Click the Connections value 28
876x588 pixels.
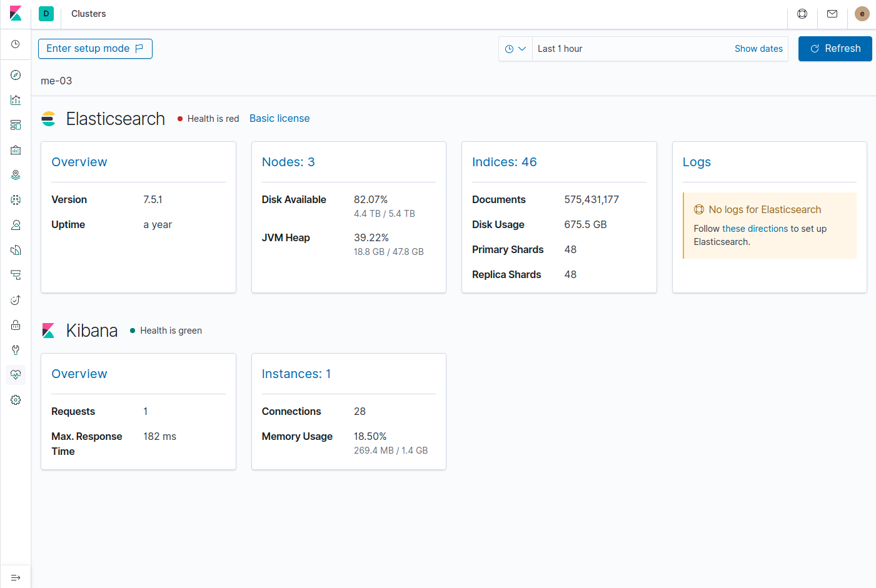[360, 411]
